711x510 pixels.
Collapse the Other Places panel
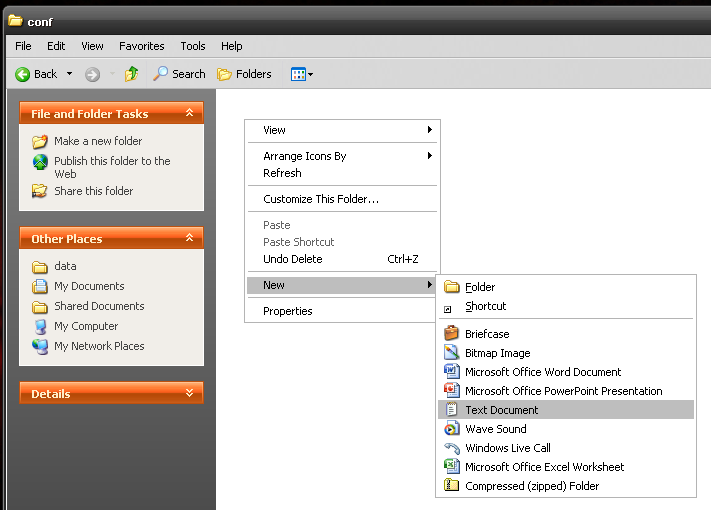[x=189, y=239]
